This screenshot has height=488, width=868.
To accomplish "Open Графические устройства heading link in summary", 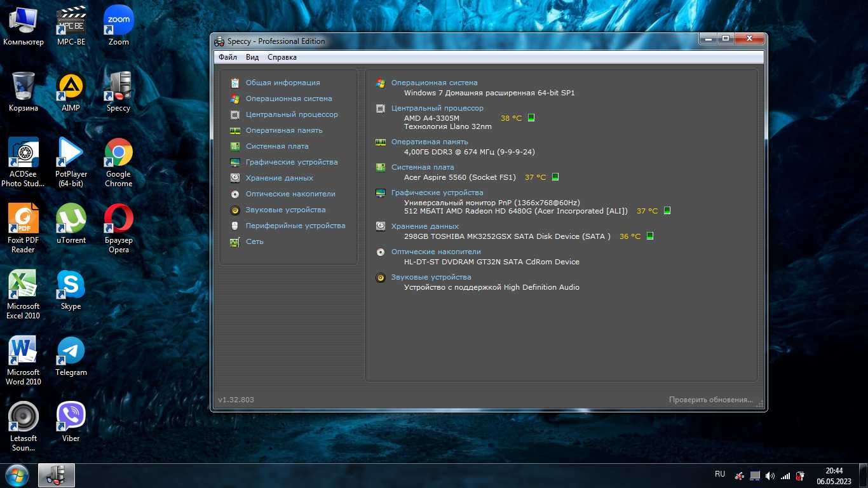I will tap(437, 193).
